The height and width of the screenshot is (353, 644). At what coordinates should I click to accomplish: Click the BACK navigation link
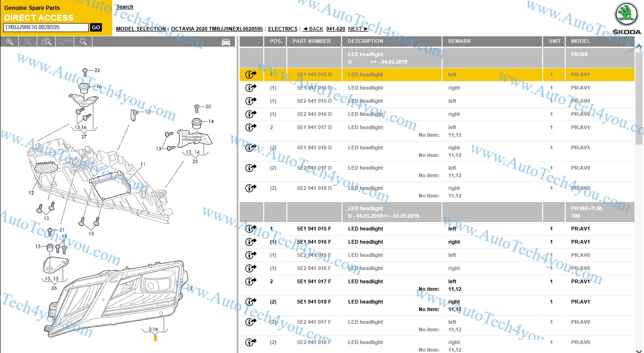tap(313, 29)
